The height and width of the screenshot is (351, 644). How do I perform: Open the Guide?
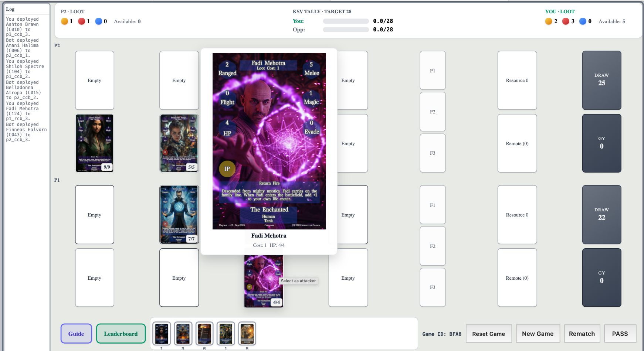point(76,333)
